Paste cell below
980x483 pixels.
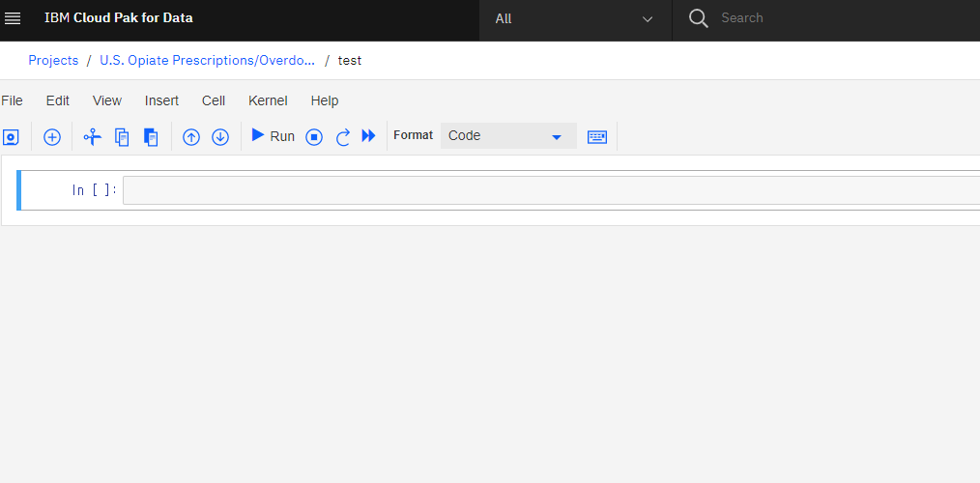point(151,137)
